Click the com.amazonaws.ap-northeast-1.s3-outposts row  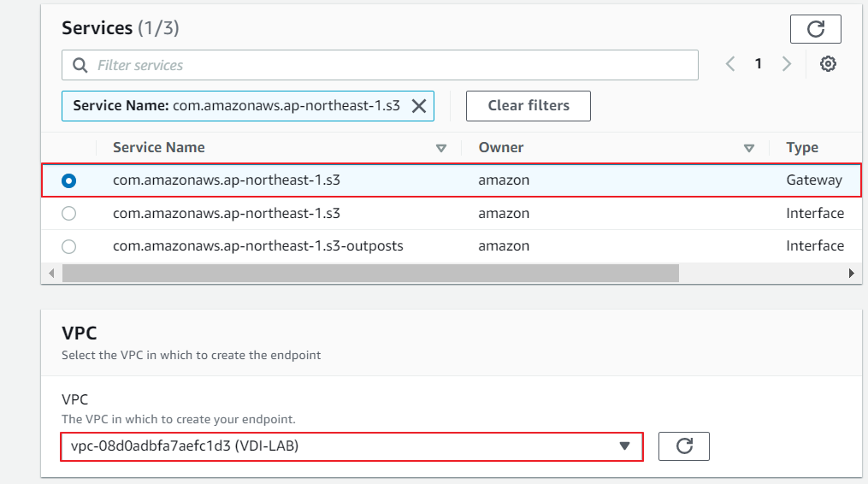[x=258, y=246]
